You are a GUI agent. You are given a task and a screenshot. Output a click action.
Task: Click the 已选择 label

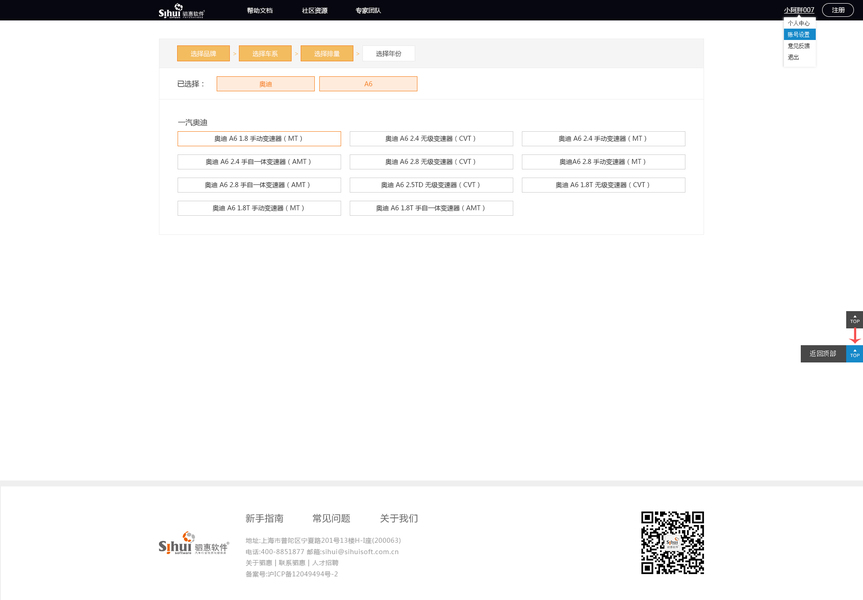tap(190, 84)
